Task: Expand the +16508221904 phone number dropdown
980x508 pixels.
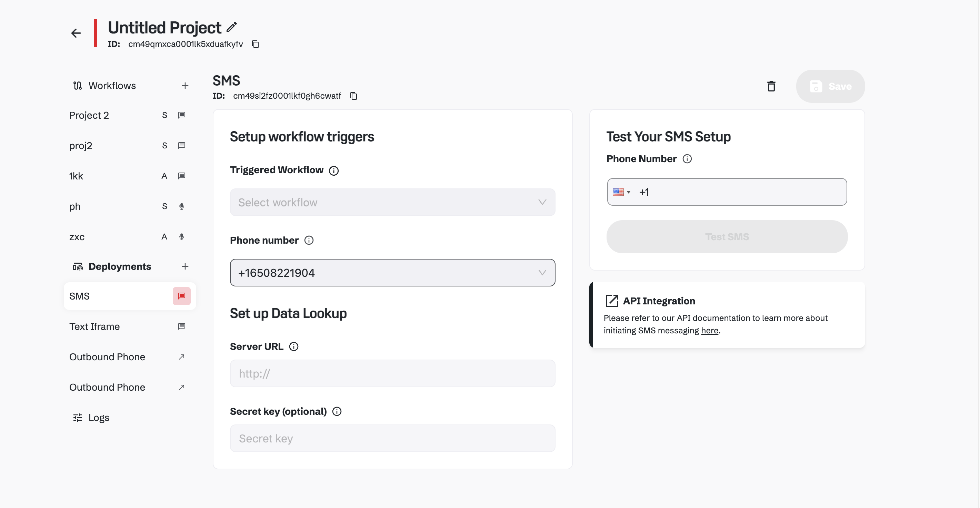Action: [392, 273]
